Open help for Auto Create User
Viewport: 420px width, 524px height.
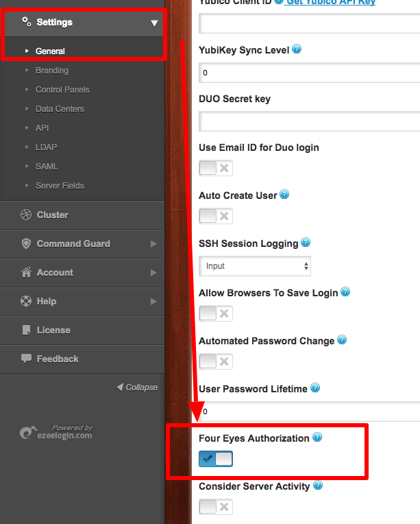tap(284, 194)
